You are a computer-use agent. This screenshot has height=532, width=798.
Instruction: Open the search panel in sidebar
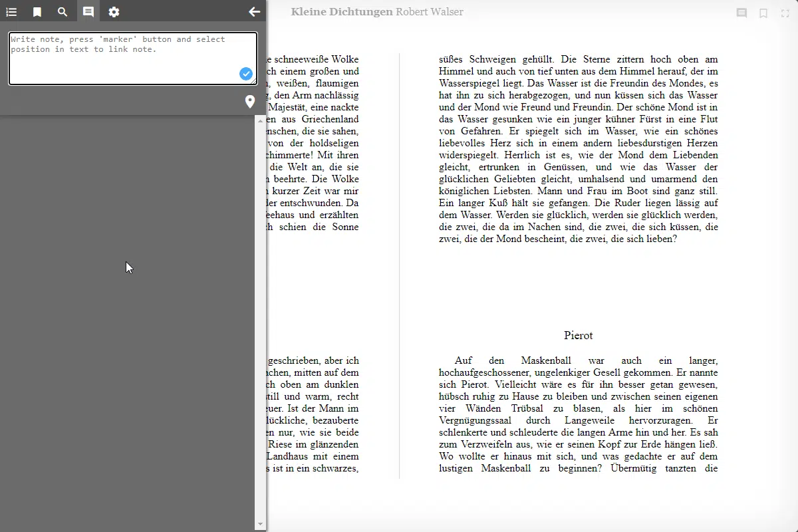click(63, 12)
